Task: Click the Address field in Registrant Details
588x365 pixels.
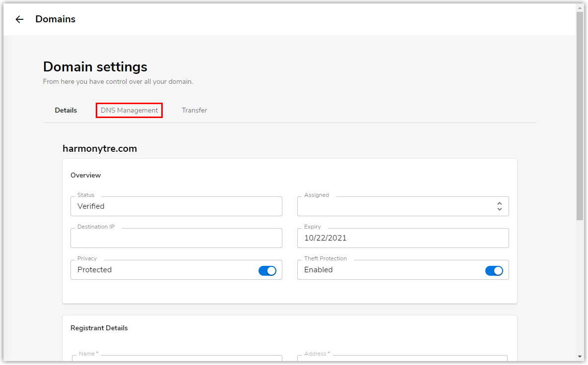Action: (x=402, y=358)
